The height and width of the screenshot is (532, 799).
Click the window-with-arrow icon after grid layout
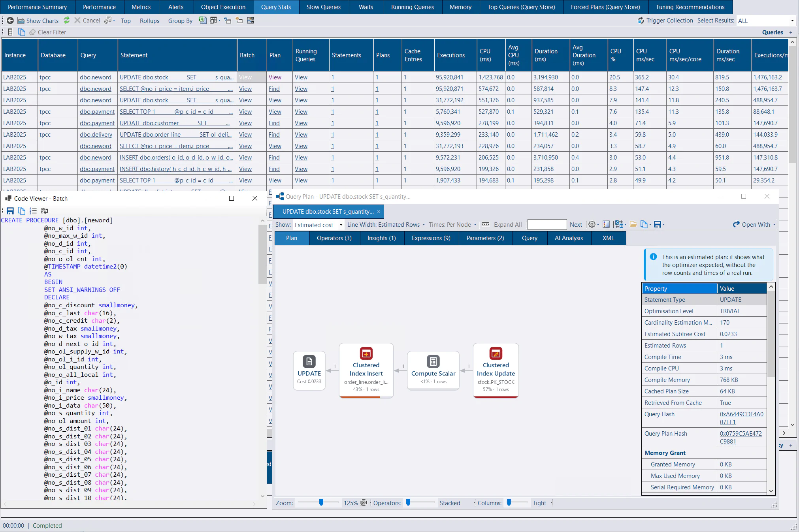[x=228, y=20]
